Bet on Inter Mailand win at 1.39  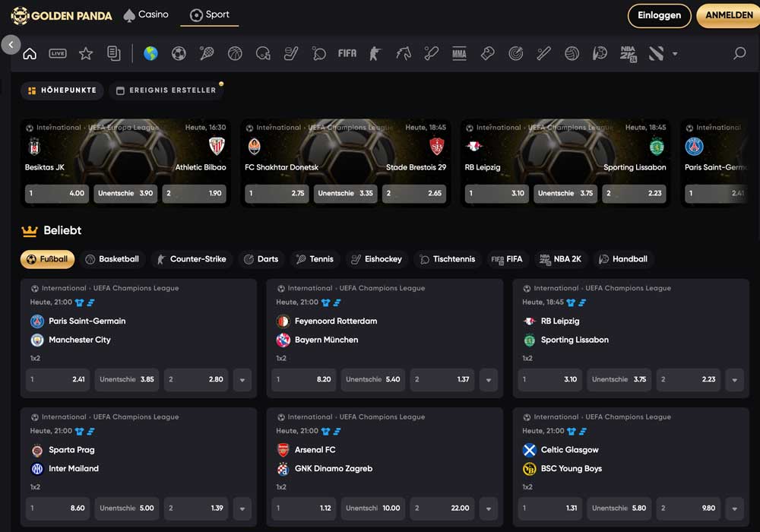pyautogui.click(x=196, y=508)
